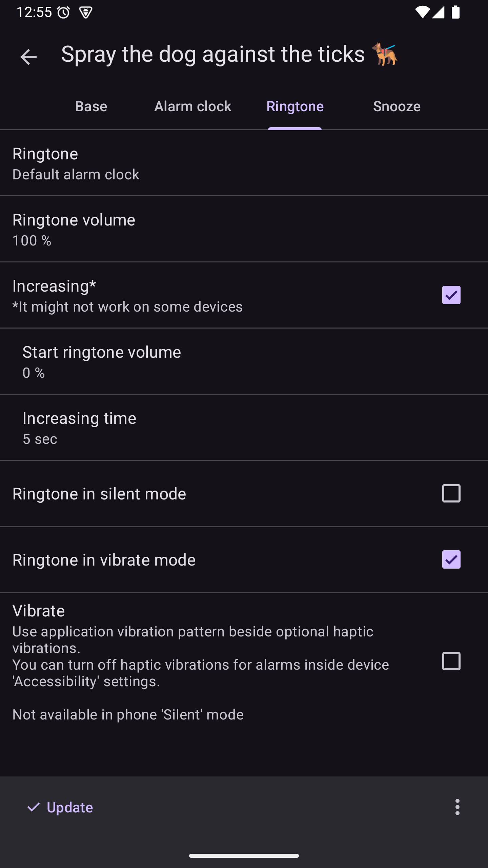Open the Ringtone sound picker
488x868 pixels.
[x=244, y=163]
